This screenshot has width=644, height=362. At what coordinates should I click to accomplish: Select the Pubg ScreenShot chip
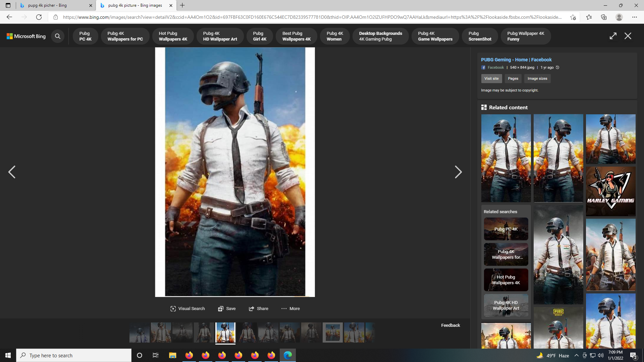tap(480, 36)
